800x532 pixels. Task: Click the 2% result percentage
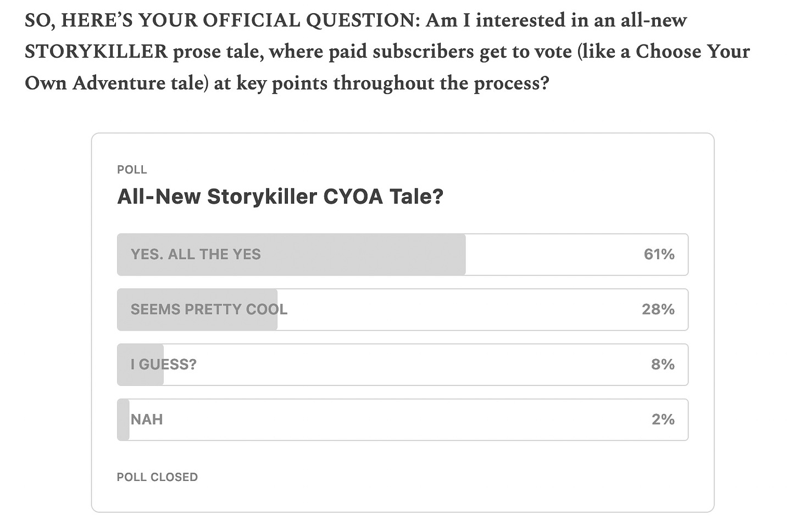pos(663,419)
